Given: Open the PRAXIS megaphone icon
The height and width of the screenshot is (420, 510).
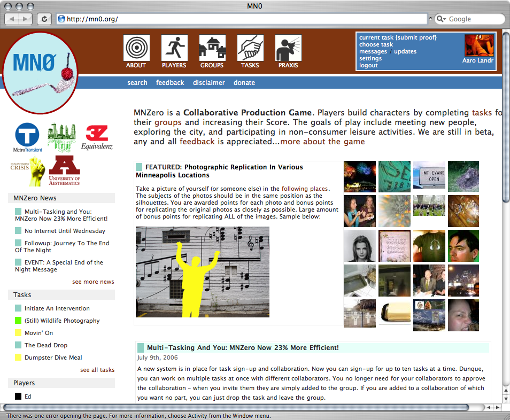Looking at the screenshot, I should coord(288,48).
